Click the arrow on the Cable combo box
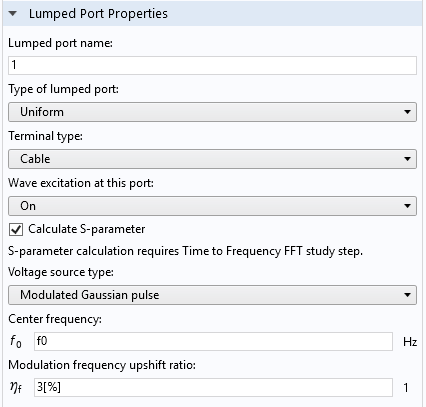Viewport: 426px width, 407px height. [x=407, y=159]
